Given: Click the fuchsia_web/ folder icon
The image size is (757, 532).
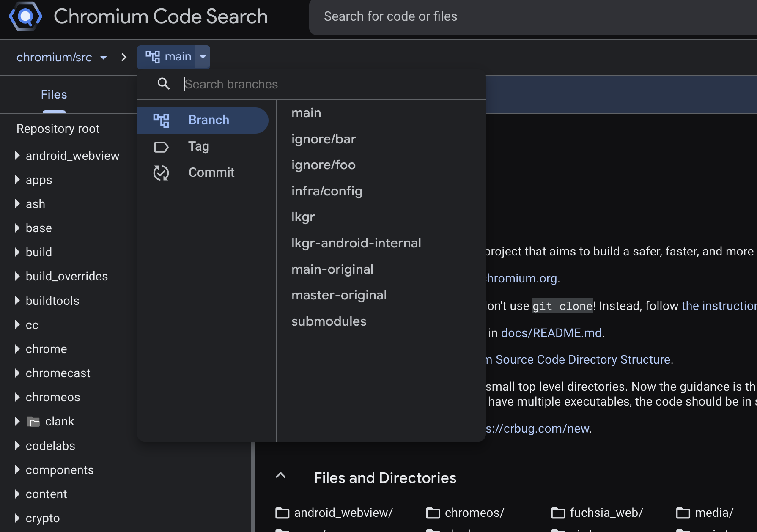Looking at the screenshot, I should click(558, 513).
